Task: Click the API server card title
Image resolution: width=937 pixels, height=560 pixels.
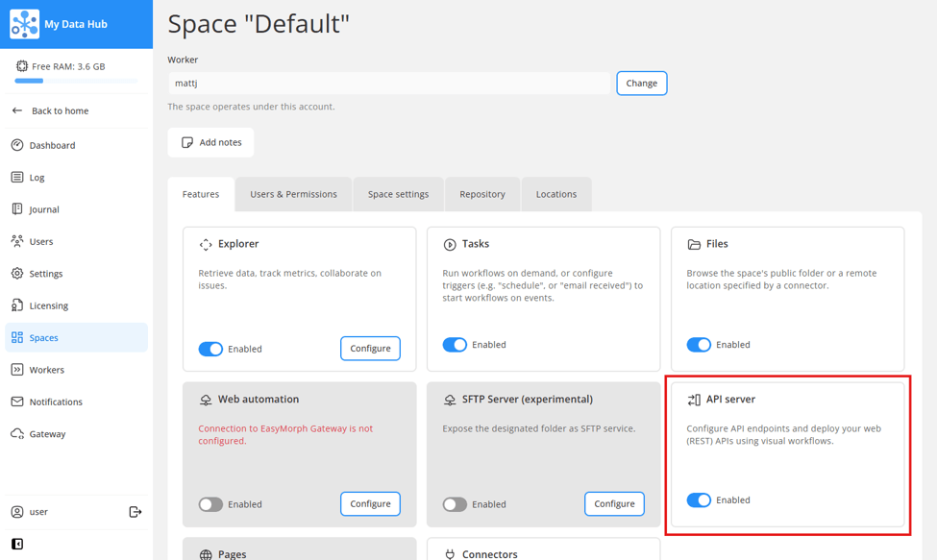Action: 730,400
